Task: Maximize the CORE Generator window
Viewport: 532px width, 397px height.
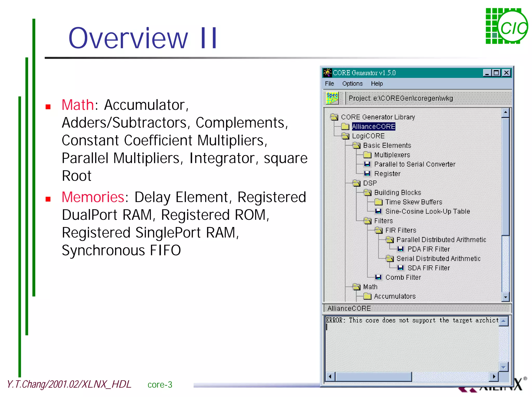Action: click(x=496, y=73)
